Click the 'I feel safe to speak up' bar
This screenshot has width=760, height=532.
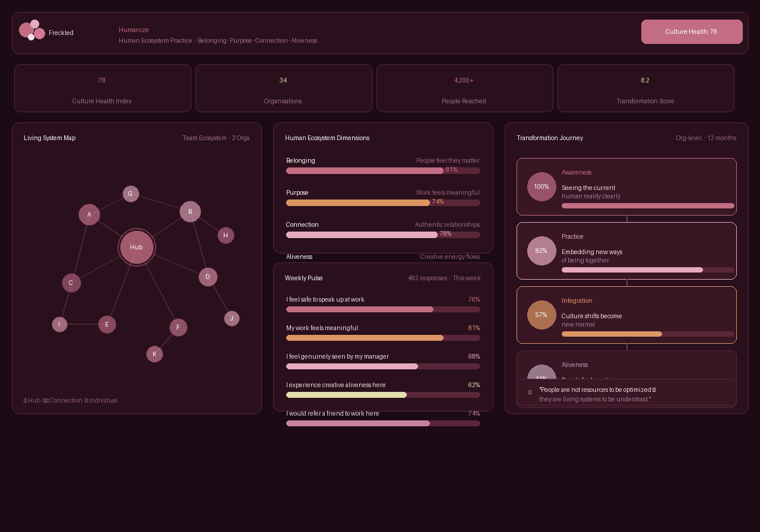pyautogui.click(x=383, y=309)
